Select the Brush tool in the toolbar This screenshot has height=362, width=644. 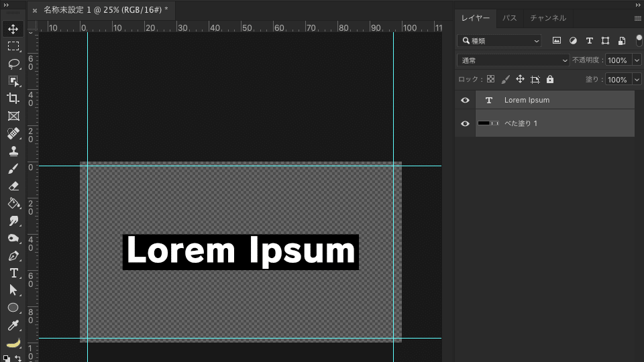pos(13,169)
